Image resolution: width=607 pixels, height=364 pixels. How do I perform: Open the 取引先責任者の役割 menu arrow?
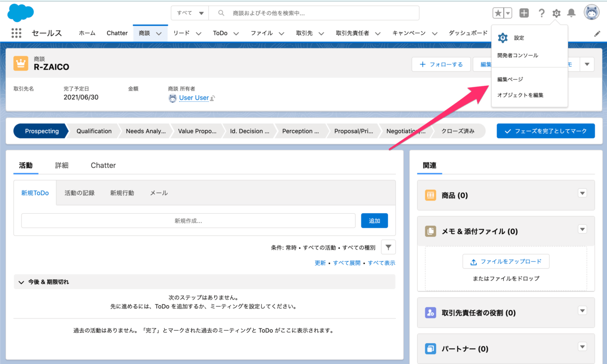click(x=583, y=310)
